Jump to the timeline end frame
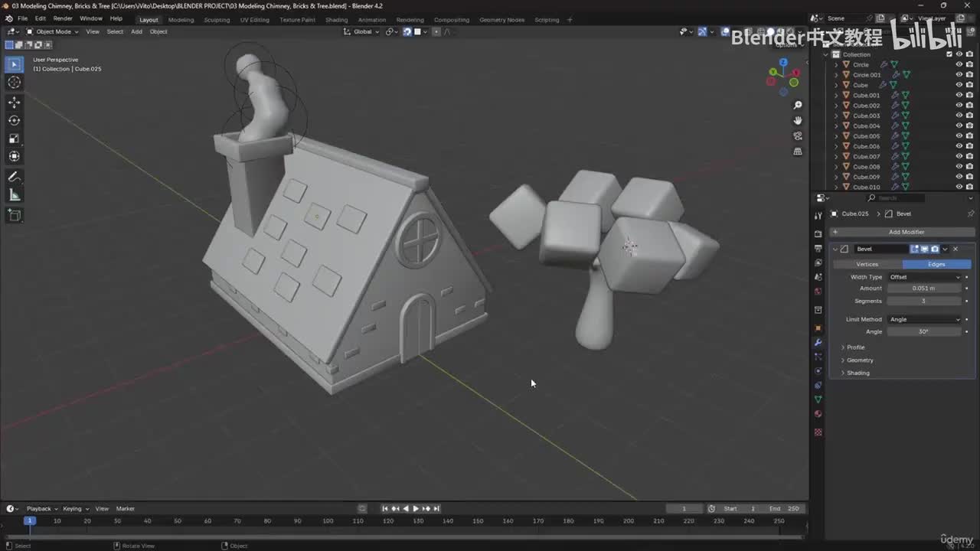This screenshot has width=980, height=551. coord(437,508)
